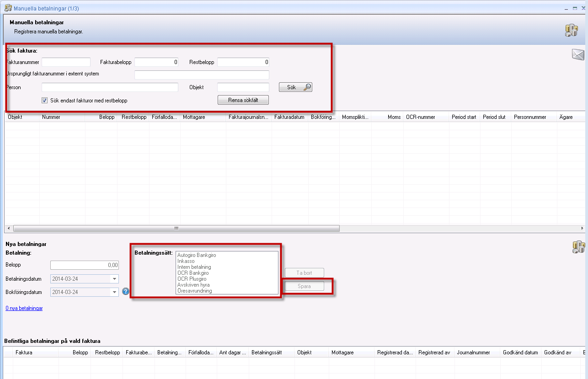Sort invoice grid by Bokföring... column

[x=324, y=117]
